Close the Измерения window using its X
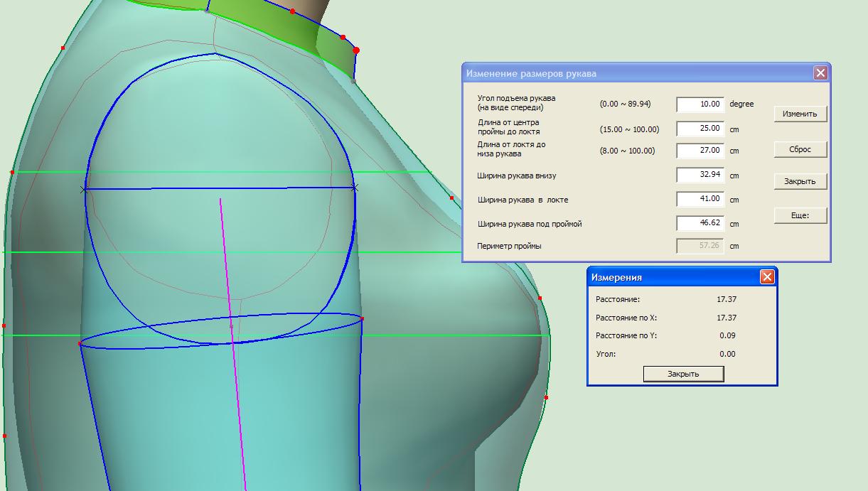Viewport: 868px width, 491px height. [767, 277]
